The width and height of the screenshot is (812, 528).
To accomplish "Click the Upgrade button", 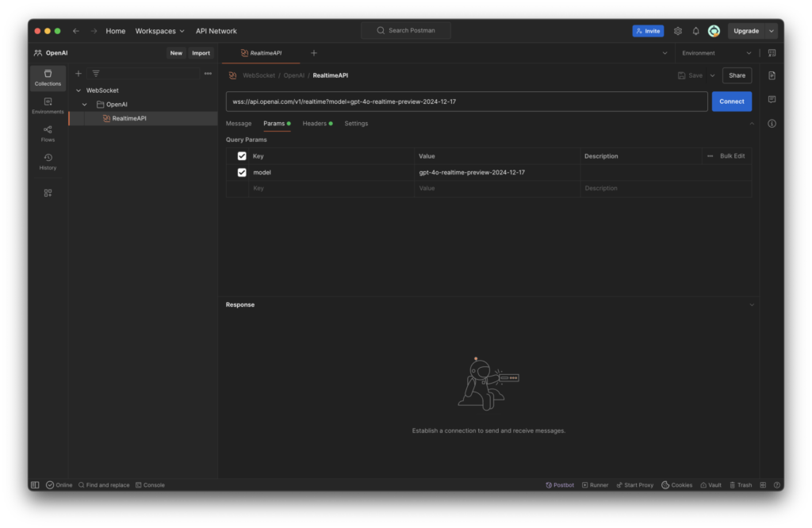I will tap(746, 31).
